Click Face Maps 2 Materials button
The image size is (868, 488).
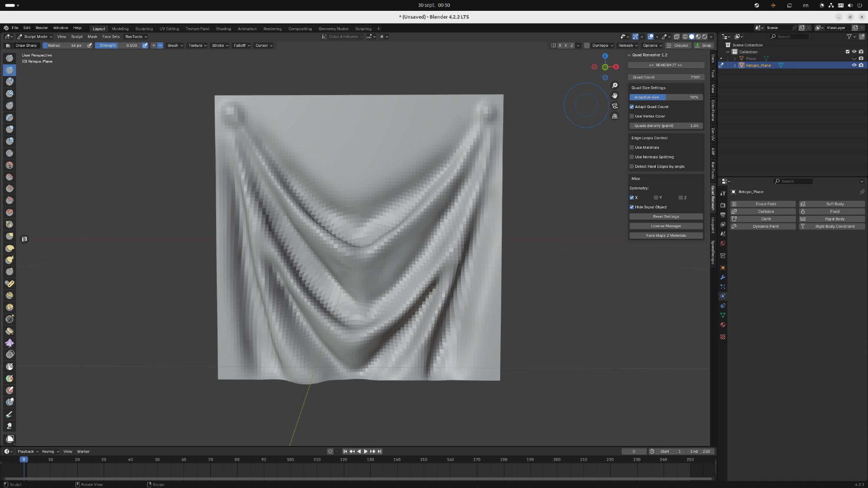(x=666, y=236)
